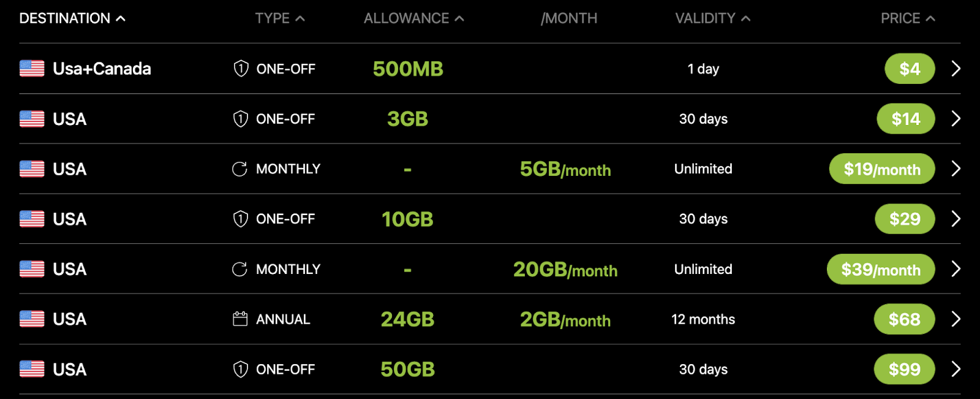The width and height of the screenshot is (980, 399).
Task: Pick the $99 50GB plan button
Action: click(x=904, y=370)
